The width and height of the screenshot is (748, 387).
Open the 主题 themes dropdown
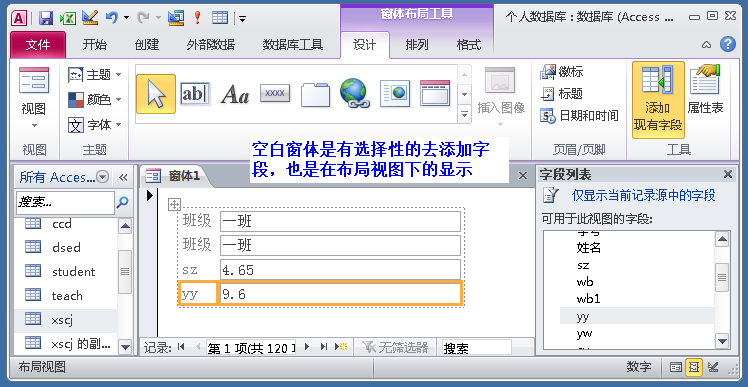(x=94, y=75)
